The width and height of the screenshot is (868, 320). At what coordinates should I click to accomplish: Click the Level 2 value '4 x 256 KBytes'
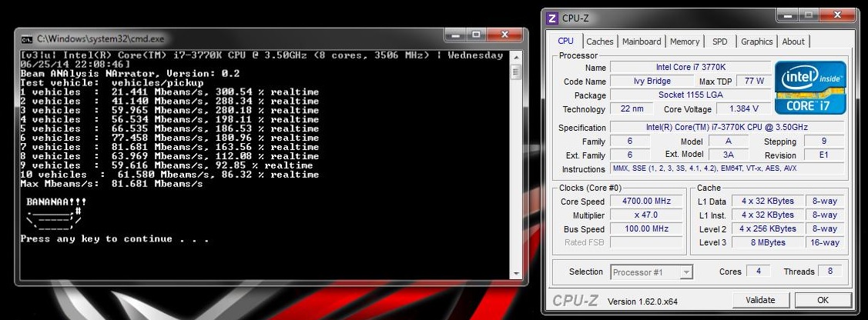pos(767,228)
